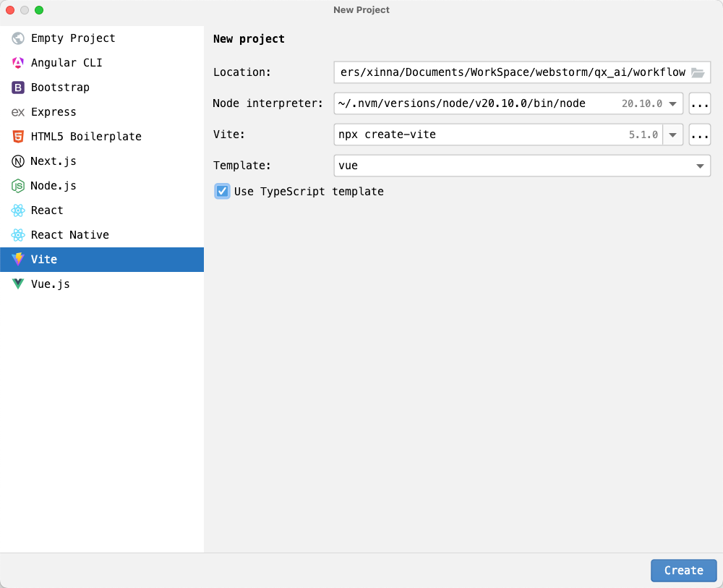Browse interpreters via Node interpreter ellipsis button
Image resolution: width=723 pixels, height=588 pixels.
click(x=699, y=103)
